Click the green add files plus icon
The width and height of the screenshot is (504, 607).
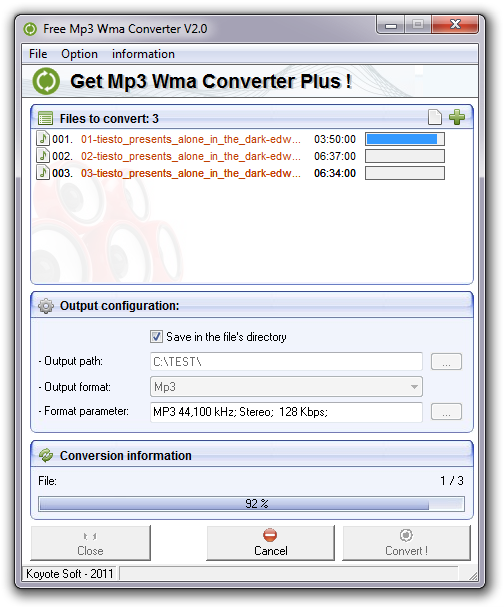click(x=457, y=117)
